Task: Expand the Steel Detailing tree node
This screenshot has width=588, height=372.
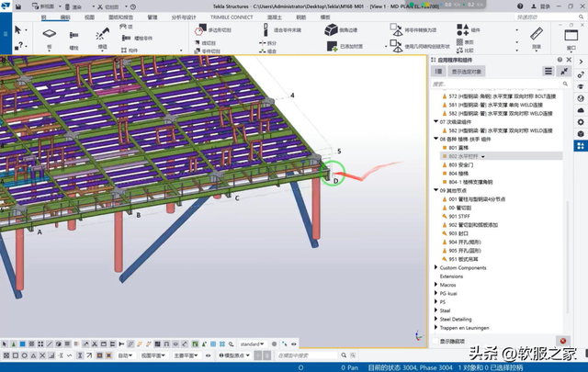Action: click(x=435, y=319)
